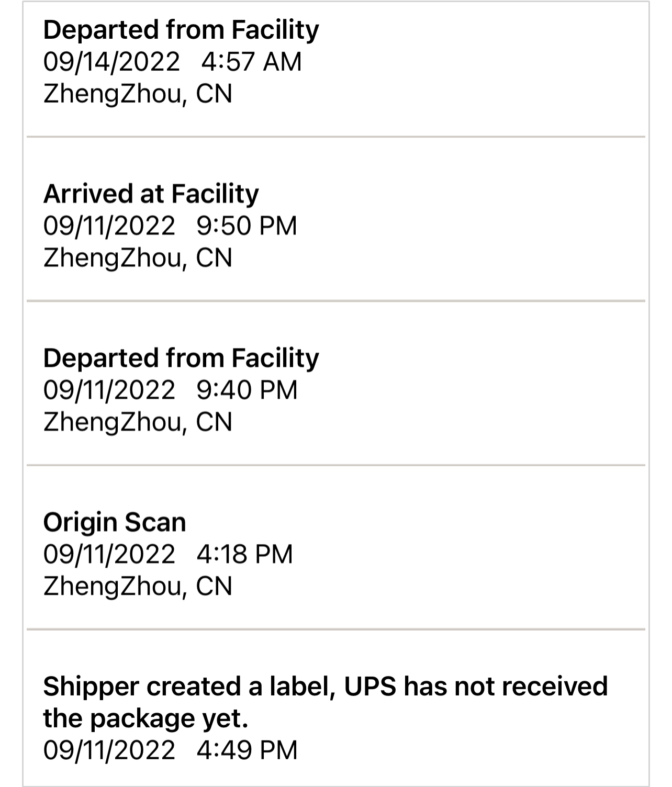Select ZhengZhou, CN below Arrived at Facility
The image size is (672, 787).
(x=138, y=258)
